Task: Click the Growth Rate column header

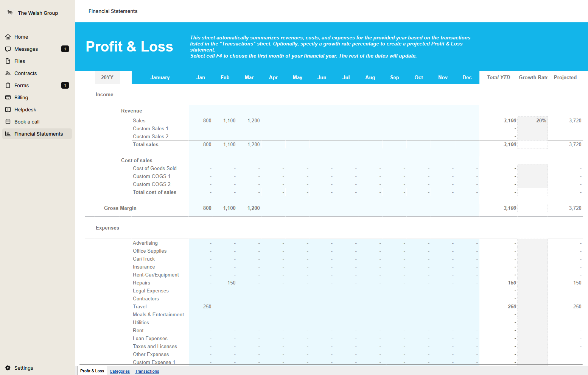Action: [533, 77]
